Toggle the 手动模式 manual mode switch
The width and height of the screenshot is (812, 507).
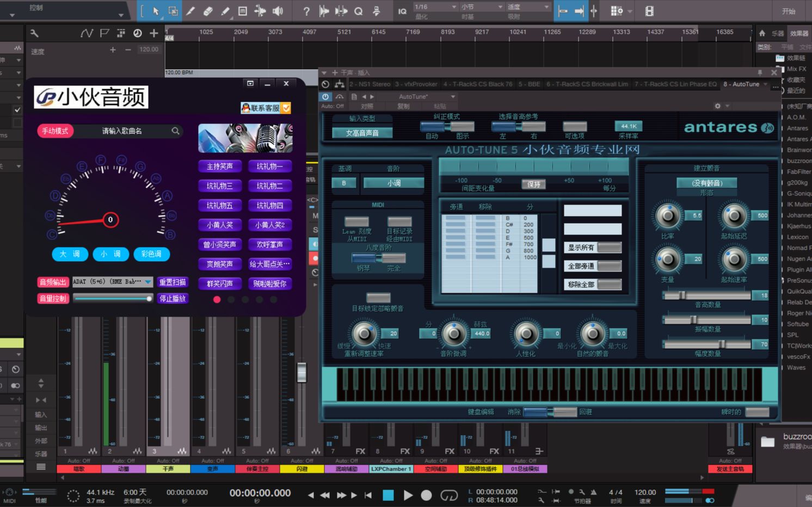coord(55,131)
